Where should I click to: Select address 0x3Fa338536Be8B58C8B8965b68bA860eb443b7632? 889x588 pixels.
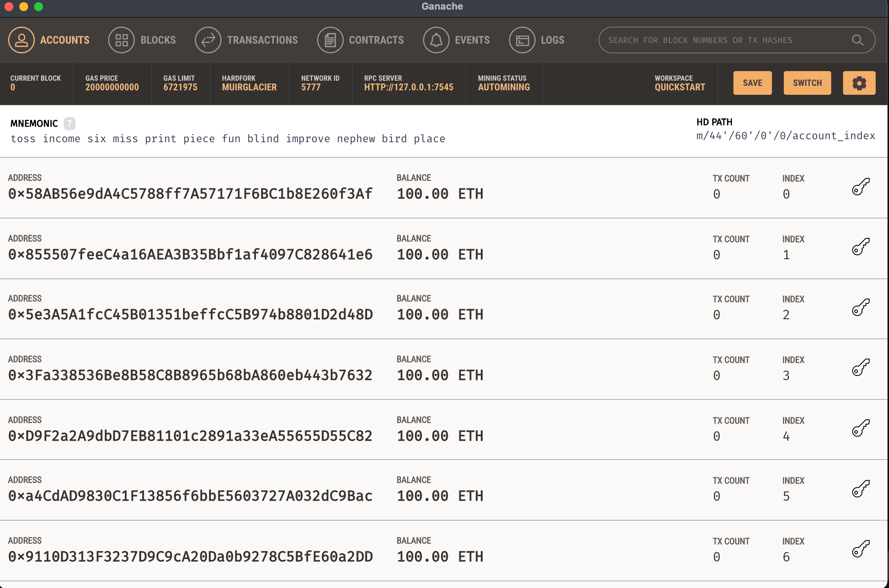190,375
